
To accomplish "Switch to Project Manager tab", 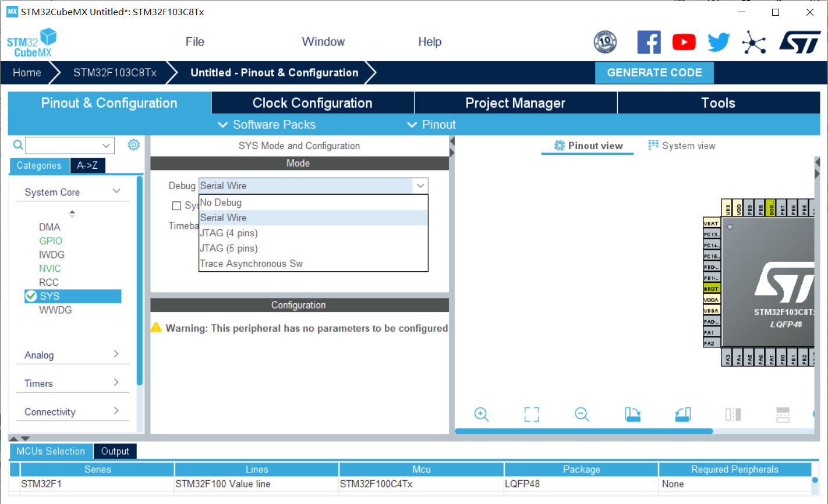I will point(515,103).
